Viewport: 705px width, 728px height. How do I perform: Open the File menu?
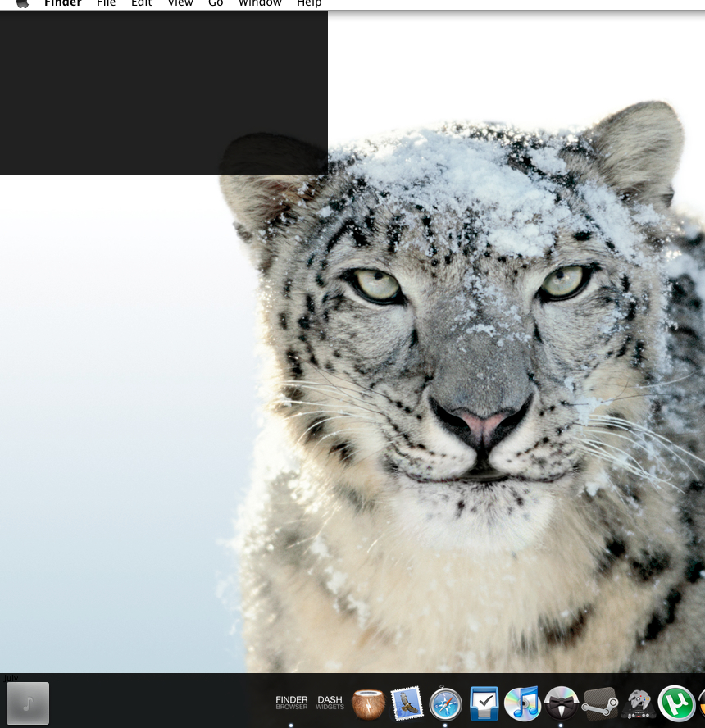106,3
